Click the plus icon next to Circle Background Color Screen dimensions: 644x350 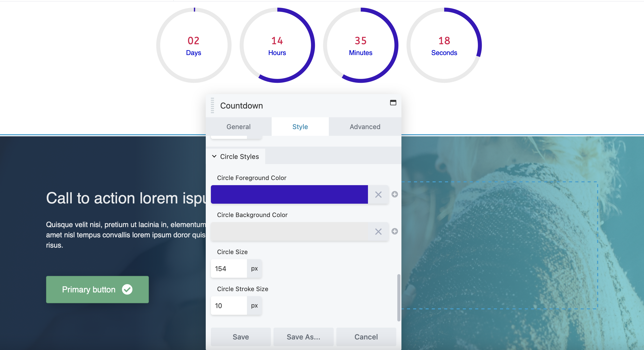click(395, 231)
